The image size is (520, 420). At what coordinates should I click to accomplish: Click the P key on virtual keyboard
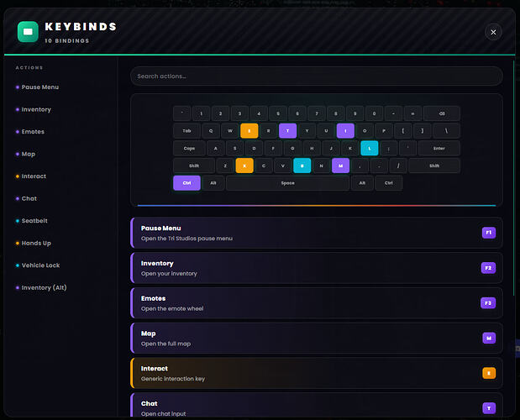tap(384, 130)
